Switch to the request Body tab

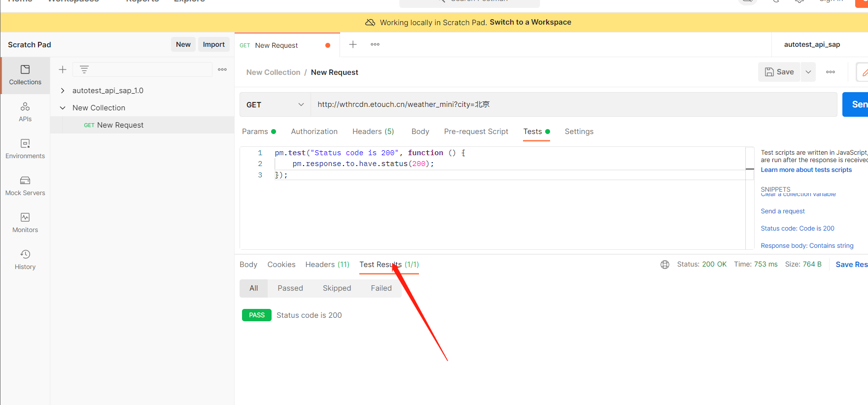point(420,132)
